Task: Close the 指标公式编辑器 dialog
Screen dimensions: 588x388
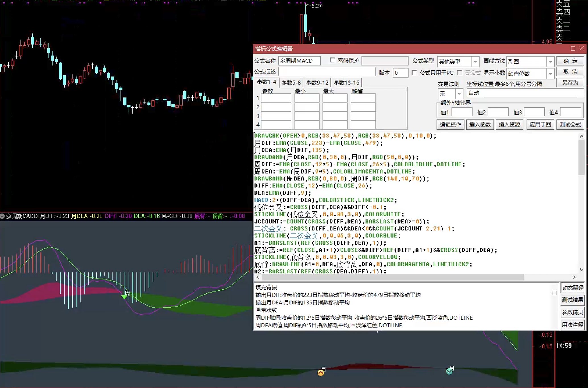Action: tap(582, 49)
